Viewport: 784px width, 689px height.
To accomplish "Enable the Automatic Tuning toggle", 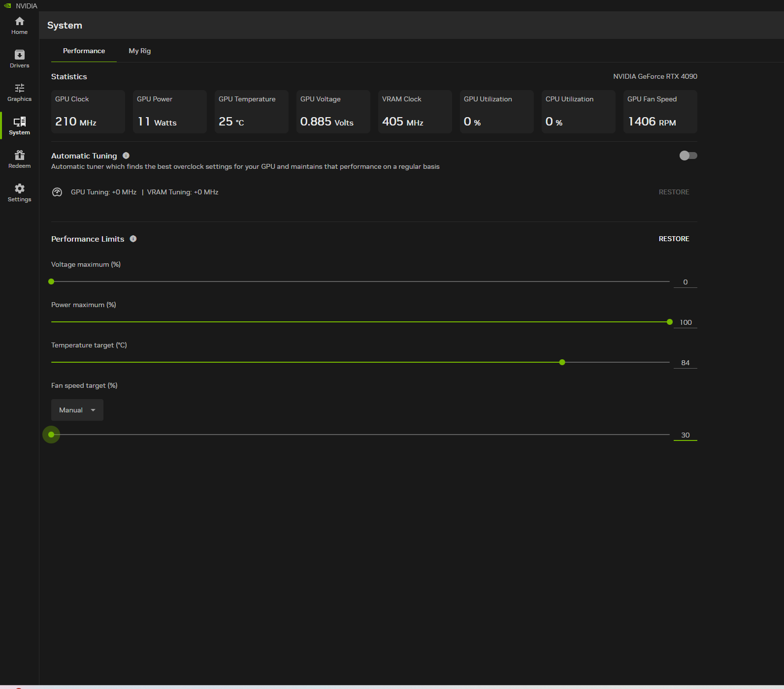I will tap(688, 156).
